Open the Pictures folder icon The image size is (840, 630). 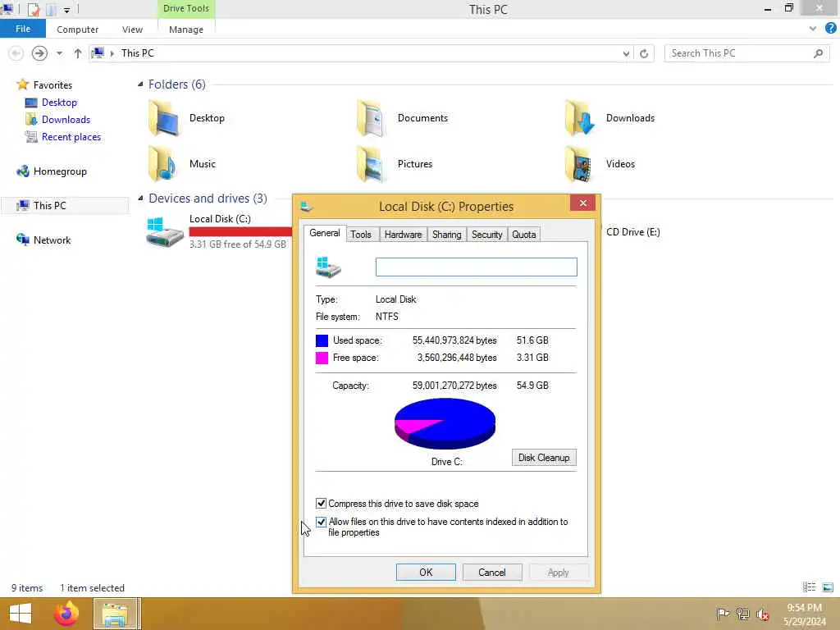(x=372, y=164)
